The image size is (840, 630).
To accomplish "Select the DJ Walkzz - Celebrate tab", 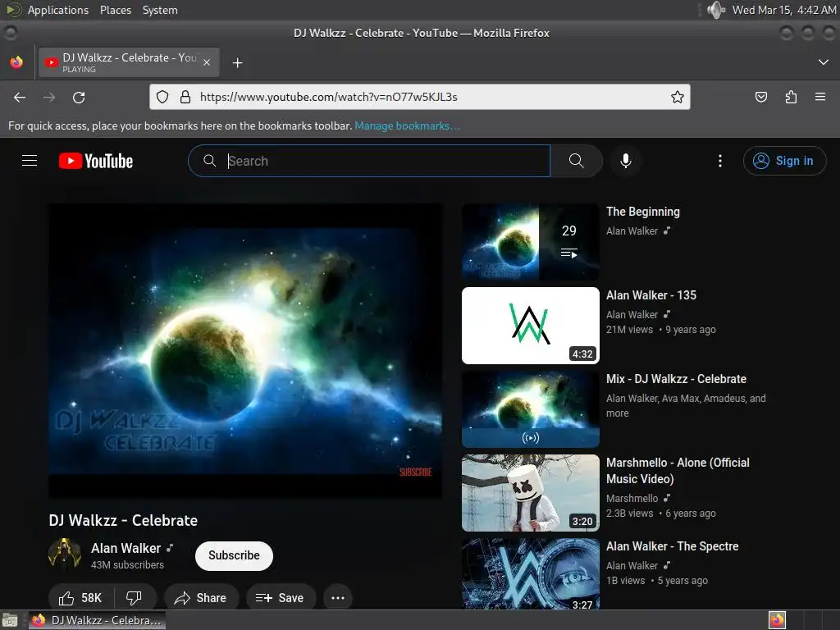I will (x=129, y=62).
